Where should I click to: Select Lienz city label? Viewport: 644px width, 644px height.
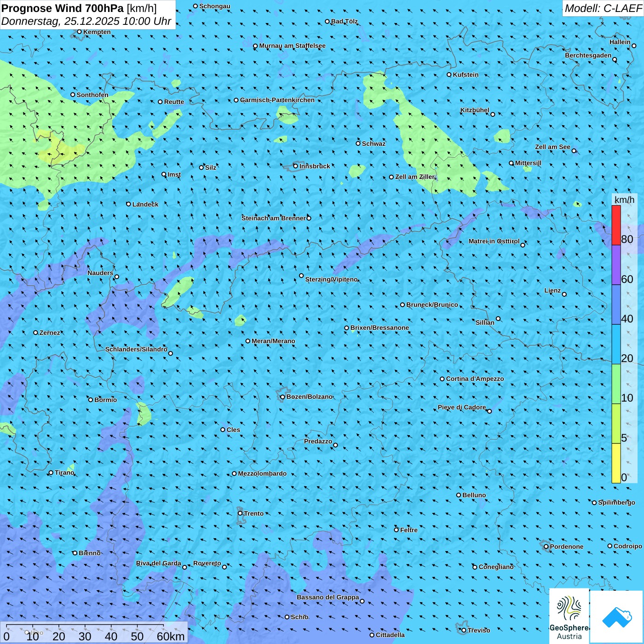point(552,291)
